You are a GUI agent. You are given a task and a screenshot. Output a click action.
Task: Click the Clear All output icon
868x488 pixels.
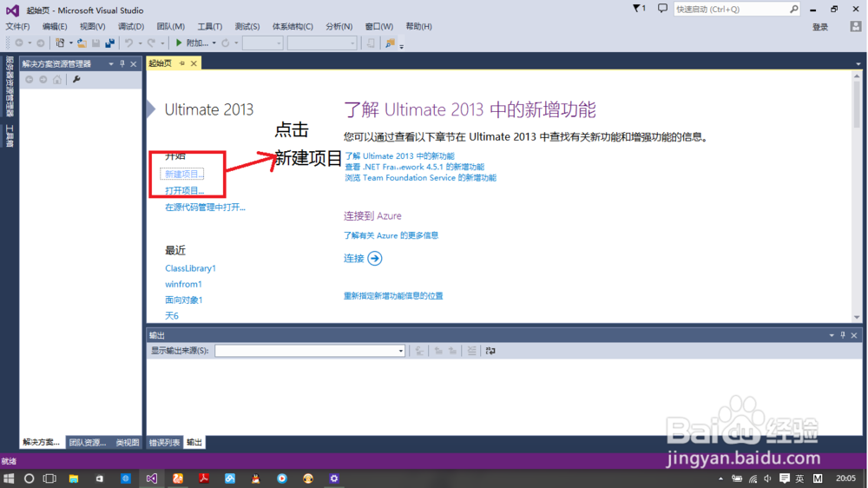(471, 351)
